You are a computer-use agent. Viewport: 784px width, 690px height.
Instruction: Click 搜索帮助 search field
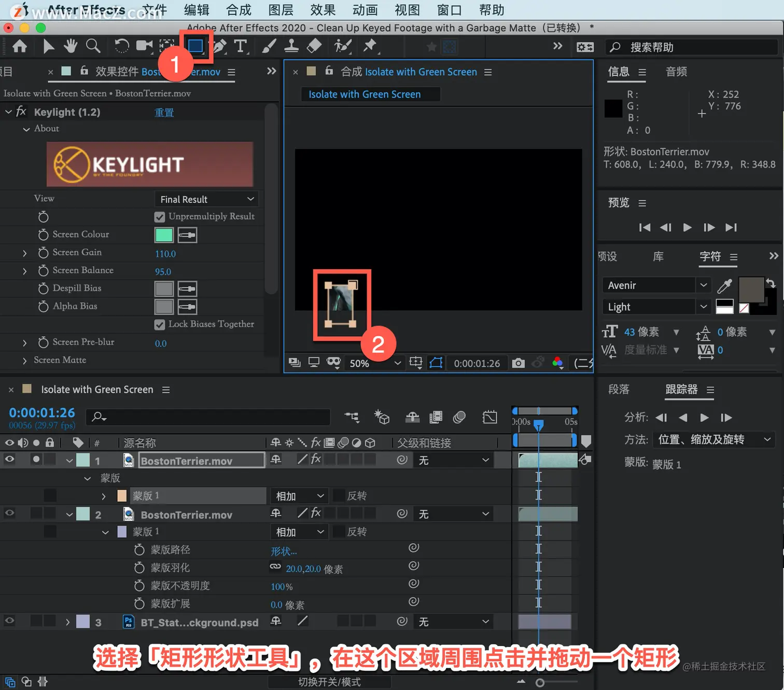pos(691,47)
